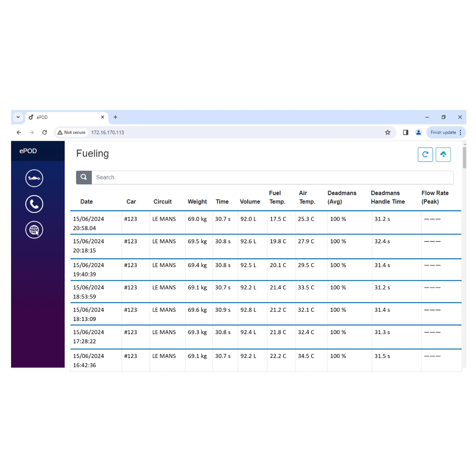This screenshot has height=476, width=476.
Task: Bookmark page with star icon
Action: 388,132
